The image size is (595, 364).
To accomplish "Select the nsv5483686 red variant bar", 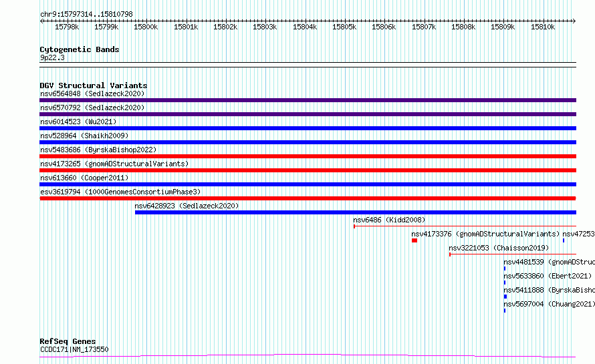I will (x=308, y=156).
